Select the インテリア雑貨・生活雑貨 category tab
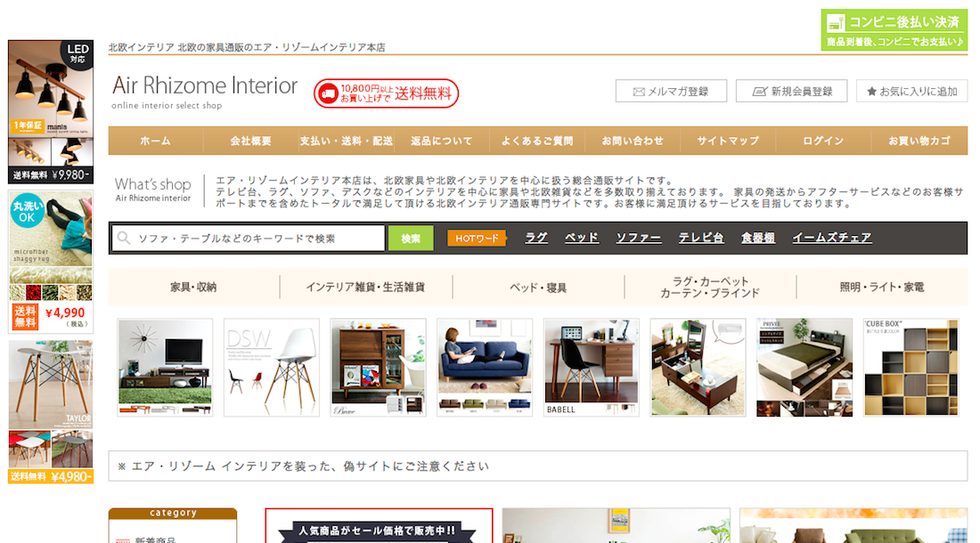 coord(365,288)
